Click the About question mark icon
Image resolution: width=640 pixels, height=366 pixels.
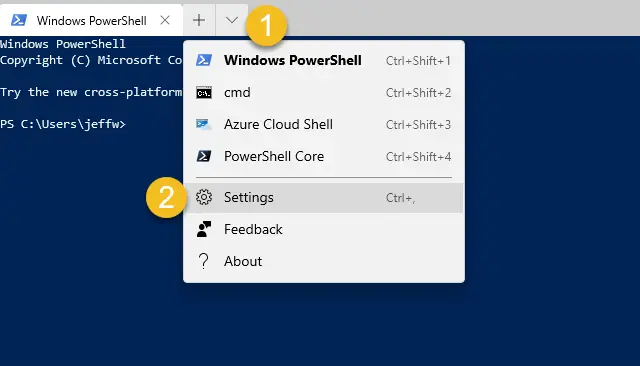pos(203,261)
